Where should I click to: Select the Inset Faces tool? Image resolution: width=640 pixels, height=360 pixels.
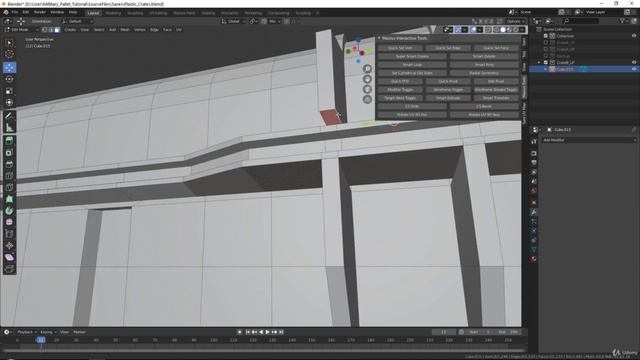pyautogui.click(x=9, y=153)
